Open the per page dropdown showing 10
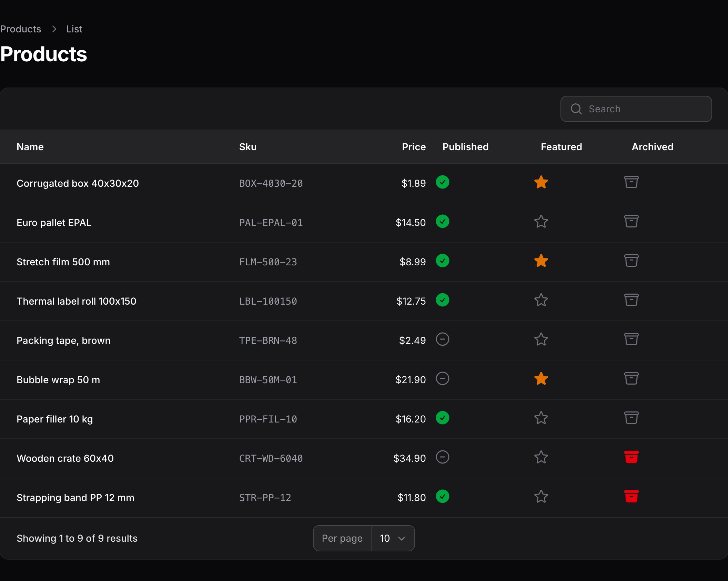 click(393, 538)
